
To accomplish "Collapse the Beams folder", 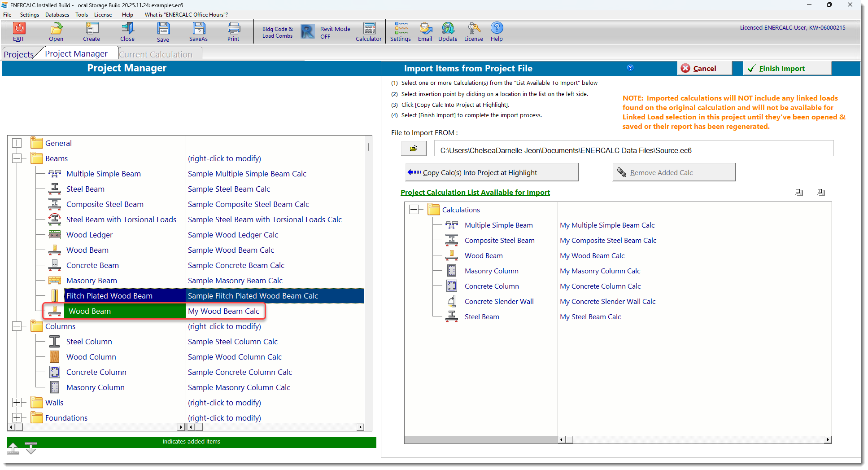I will pyautogui.click(x=18, y=158).
